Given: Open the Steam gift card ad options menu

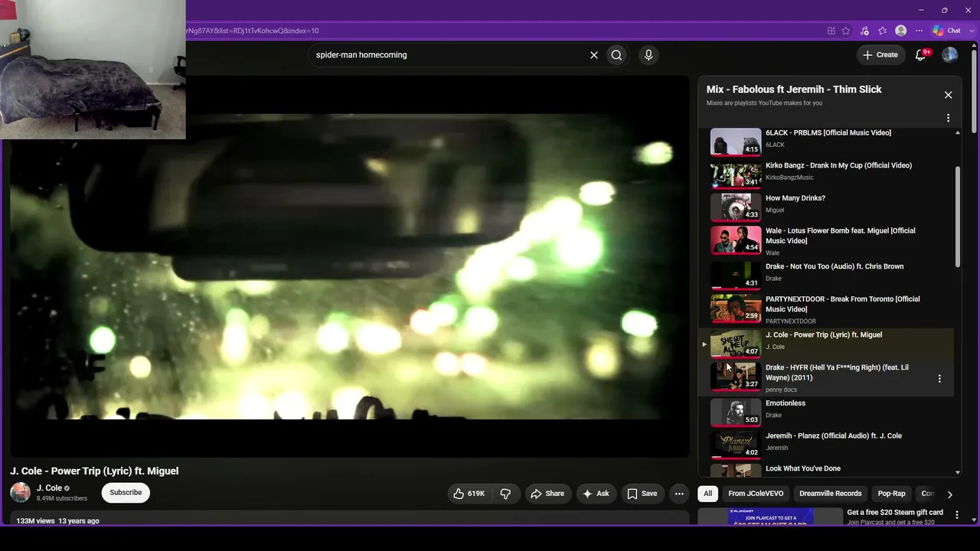Looking at the screenshot, I should [956, 515].
